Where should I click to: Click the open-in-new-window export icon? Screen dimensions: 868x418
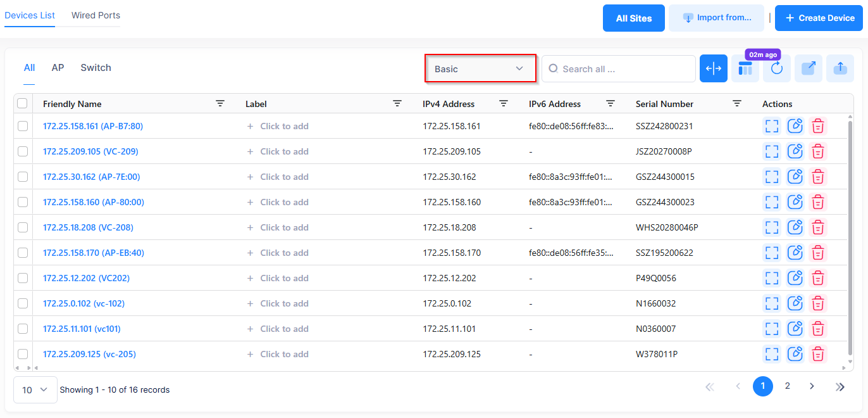coord(809,69)
